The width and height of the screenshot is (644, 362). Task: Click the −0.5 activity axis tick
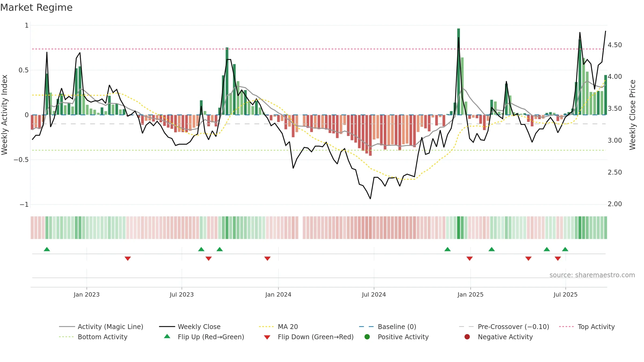coord(21,160)
